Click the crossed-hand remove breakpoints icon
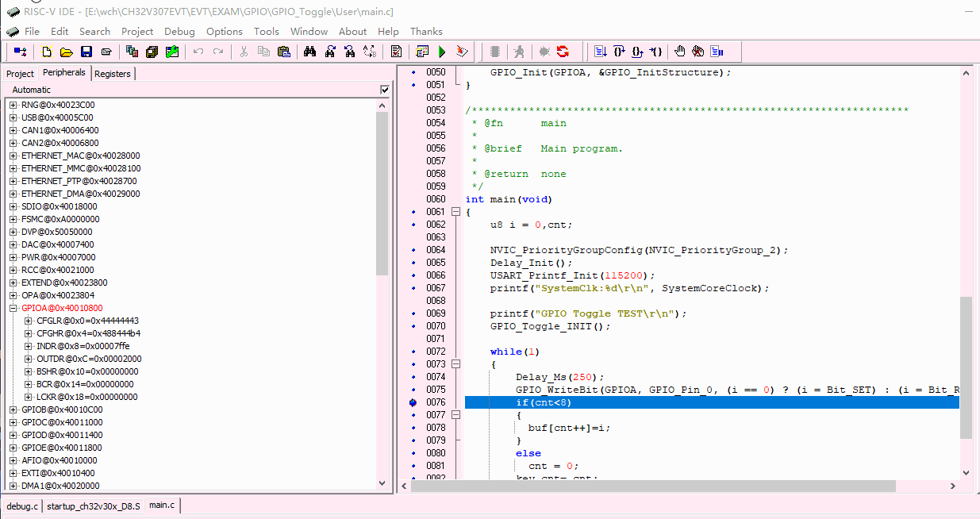This screenshot has height=519, width=980. [698, 52]
